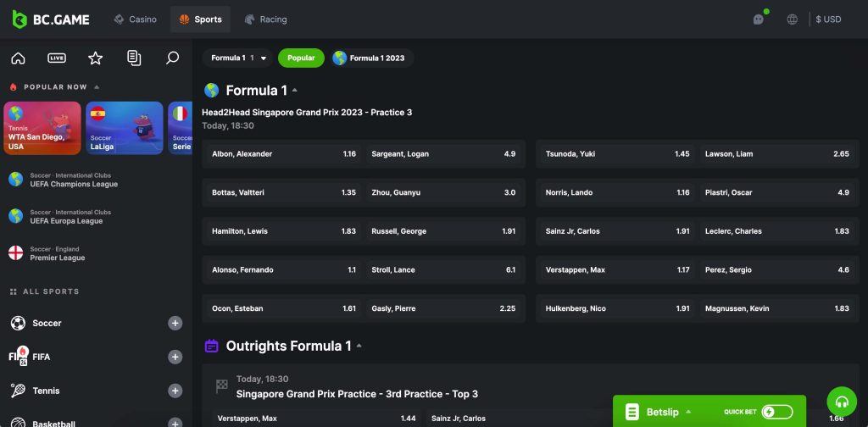Viewport: 868px width, 427px height.
Task: Open WTA San Diego tennis card
Action: click(42, 128)
